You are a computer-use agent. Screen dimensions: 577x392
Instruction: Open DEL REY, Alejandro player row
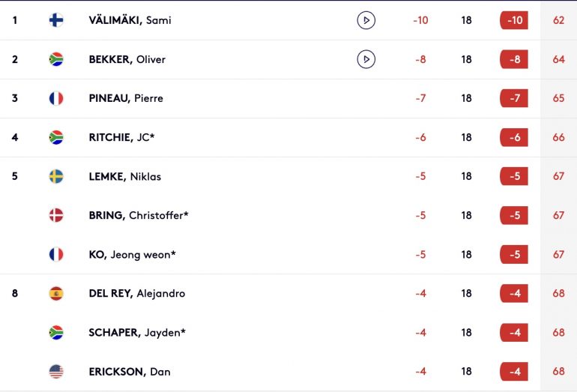[288, 293]
